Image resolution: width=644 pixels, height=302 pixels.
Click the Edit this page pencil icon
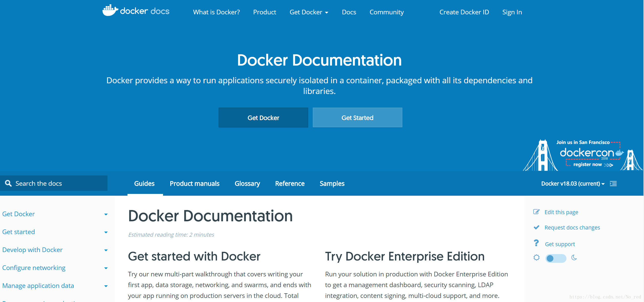[536, 212]
